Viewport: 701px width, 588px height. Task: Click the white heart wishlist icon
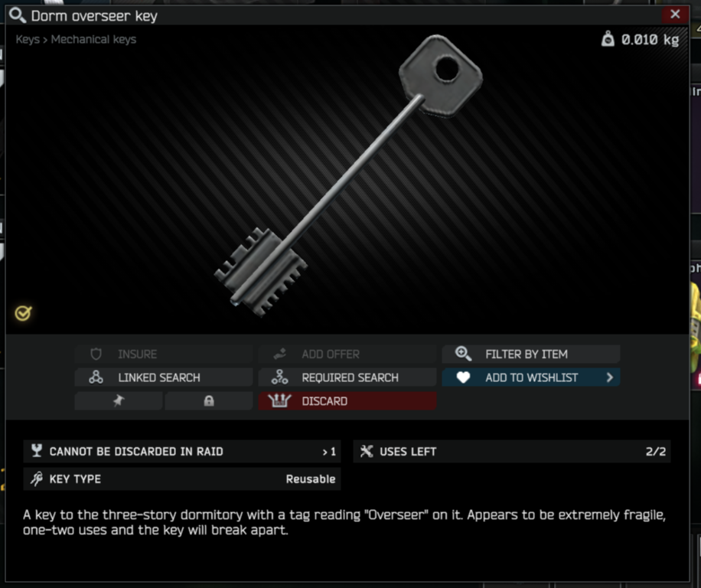pos(463,377)
